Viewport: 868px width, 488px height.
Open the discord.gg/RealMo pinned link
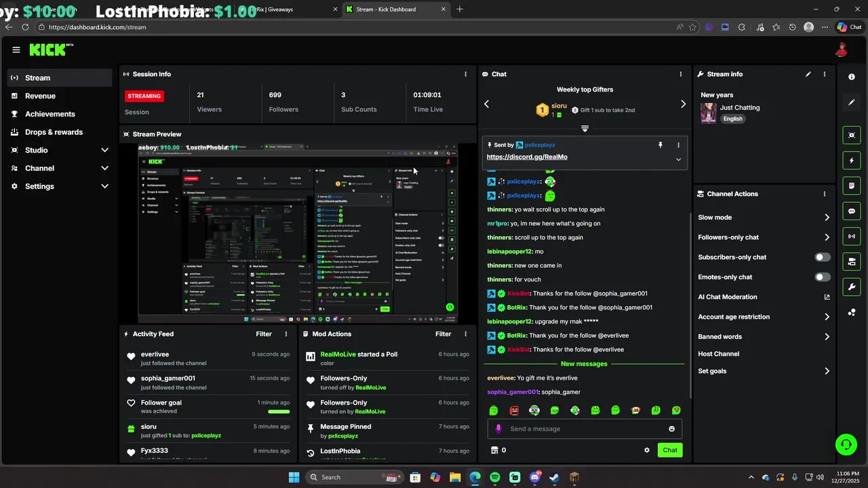[x=527, y=157]
